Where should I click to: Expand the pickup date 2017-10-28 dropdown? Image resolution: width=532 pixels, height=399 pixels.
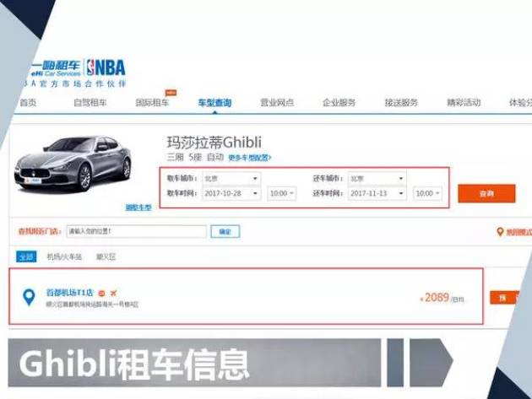[x=231, y=193]
